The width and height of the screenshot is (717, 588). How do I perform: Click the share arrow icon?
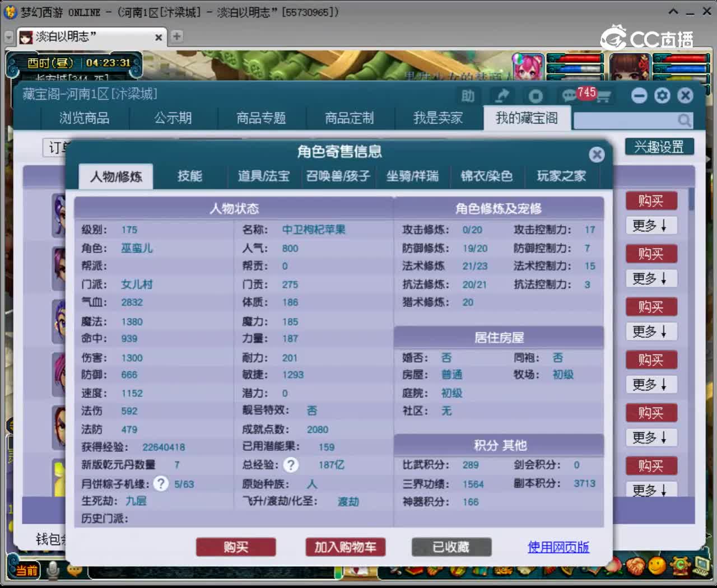(501, 96)
